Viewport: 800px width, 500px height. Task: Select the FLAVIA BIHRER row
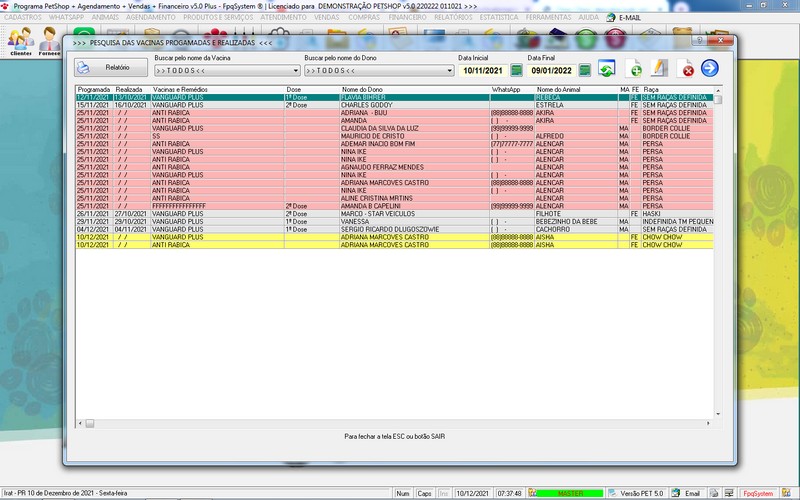pyautogui.click(x=394, y=97)
